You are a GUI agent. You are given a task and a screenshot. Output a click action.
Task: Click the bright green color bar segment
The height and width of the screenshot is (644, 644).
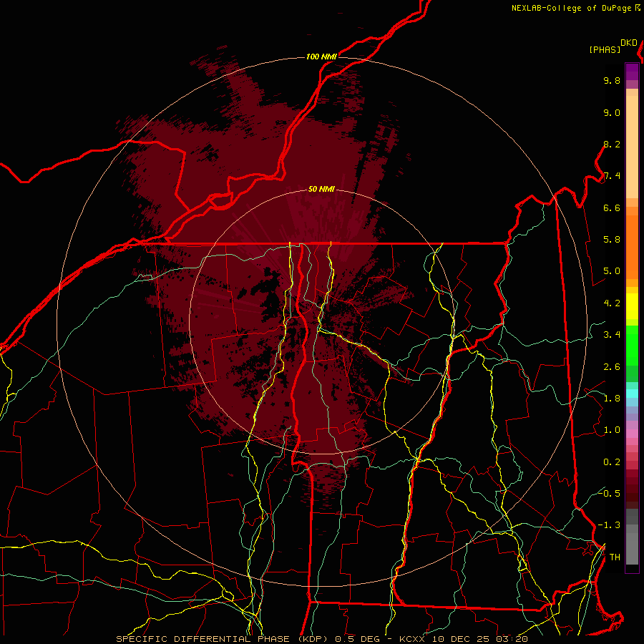(632, 346)
